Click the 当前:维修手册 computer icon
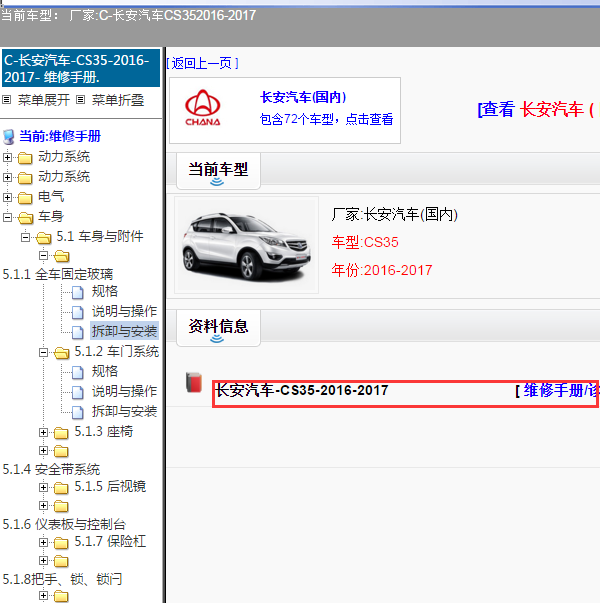 click(8, 137)
